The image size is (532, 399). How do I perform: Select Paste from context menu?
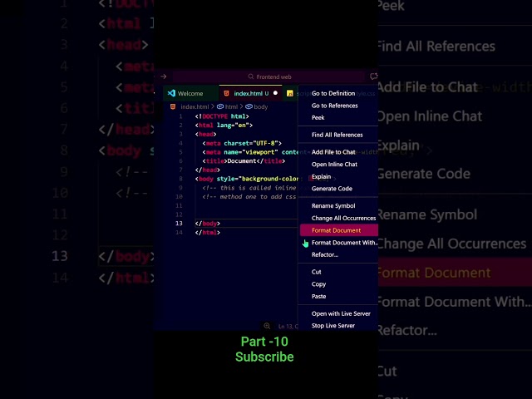click(318, 296)
